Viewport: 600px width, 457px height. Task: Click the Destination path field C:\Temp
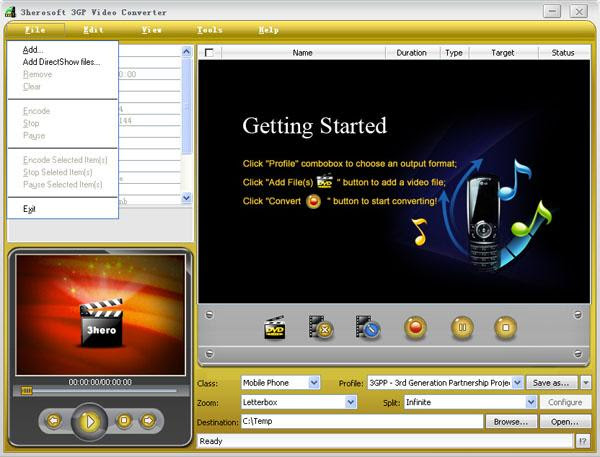pos(362,421)
